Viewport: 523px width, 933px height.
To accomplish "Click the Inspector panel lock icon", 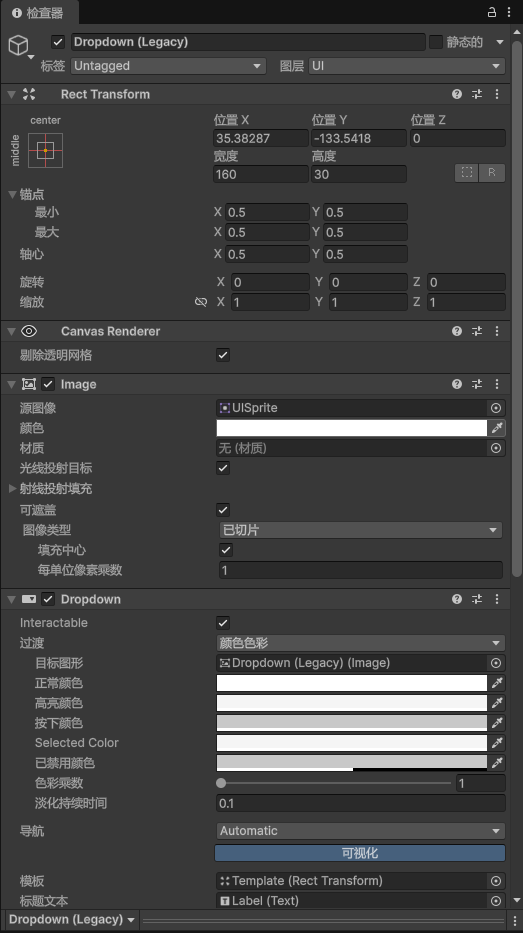I will (491, 12).
